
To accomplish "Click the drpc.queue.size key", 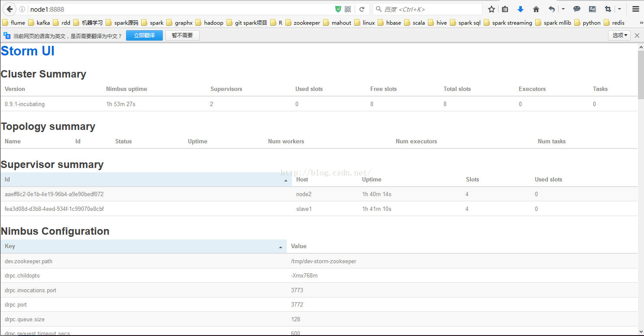I will tap(25, 320).
